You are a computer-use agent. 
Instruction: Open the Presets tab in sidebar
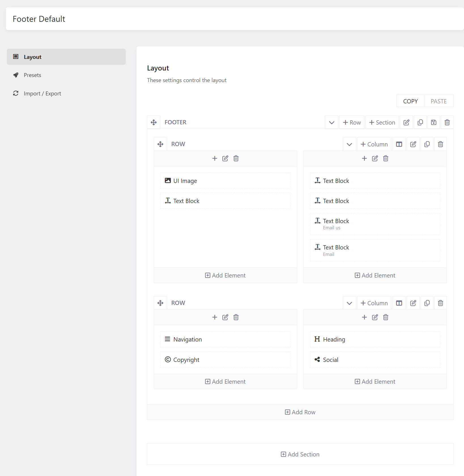pos(32,75)
